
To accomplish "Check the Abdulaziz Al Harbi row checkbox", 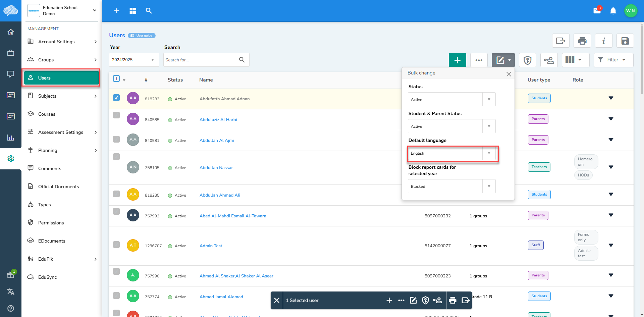I will pos(116,115).
